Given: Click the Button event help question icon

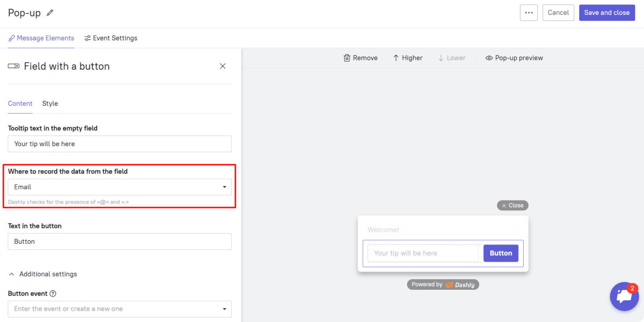Looking at the screenshot, I should [53, 294].
